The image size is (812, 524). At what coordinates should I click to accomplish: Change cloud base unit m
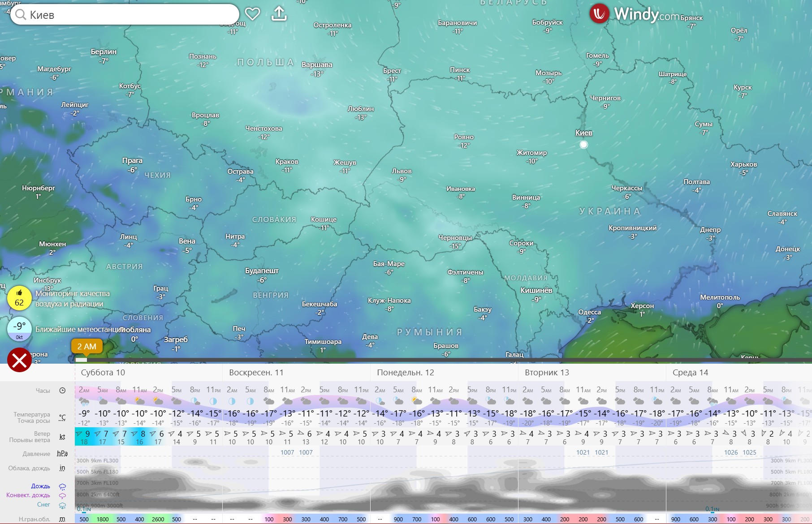[x=62, y=519]
